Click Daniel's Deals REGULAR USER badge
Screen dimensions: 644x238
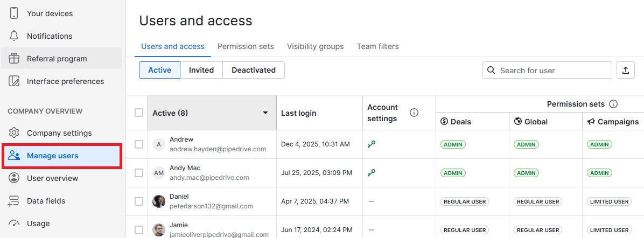coord(465,201)
